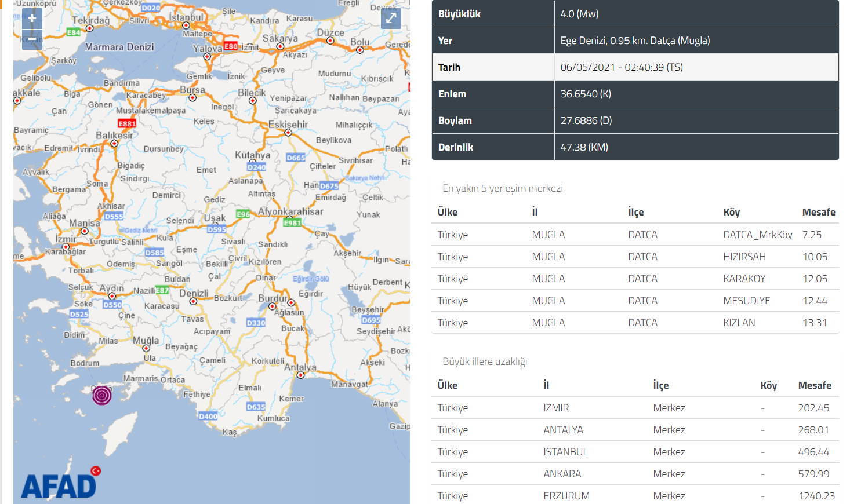The height and width of the screenshot is (504, 850).
Task: Click the ERZURUM city entry
Action: pyautogui.click(x=566, y=496)
